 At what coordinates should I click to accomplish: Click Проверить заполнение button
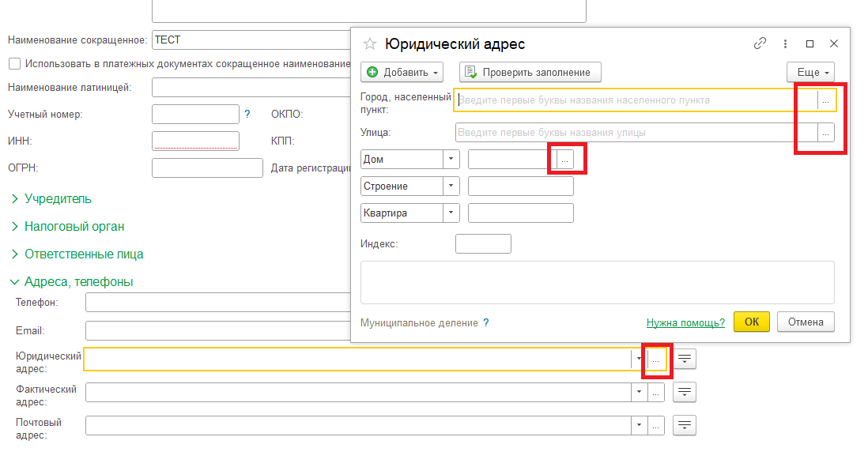click(x=530, y=73)
